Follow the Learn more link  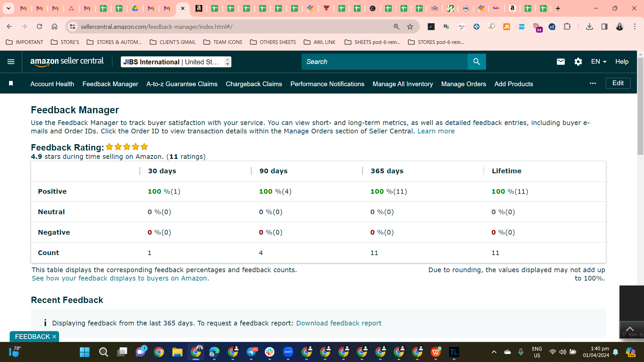[x=436, y=131]
